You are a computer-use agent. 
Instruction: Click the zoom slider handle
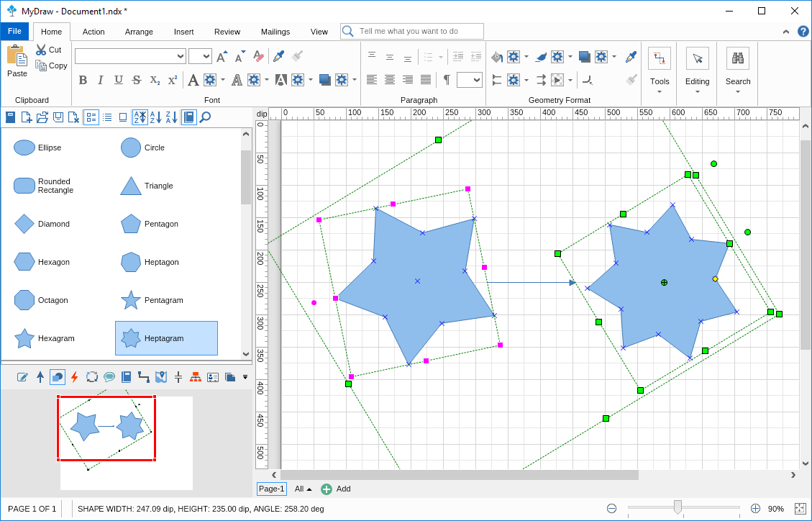678,507
